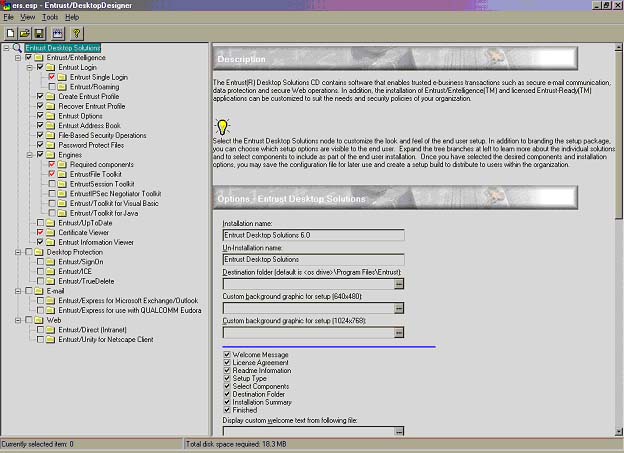The image size is (624, 453).
Task: Select Entrust/Express for use with QUALCOMM Eudora
Action: click(x=130, y=310)
